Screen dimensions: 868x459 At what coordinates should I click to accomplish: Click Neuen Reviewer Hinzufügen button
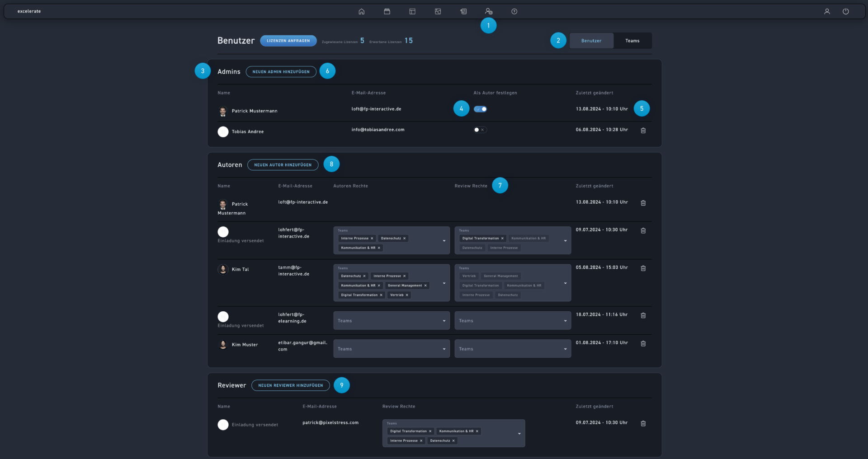pyautogui.click(x=290, y=385)
